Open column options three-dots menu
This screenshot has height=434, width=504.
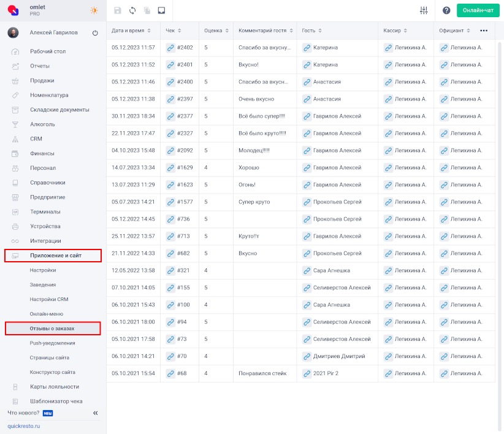tap(484, 31)
